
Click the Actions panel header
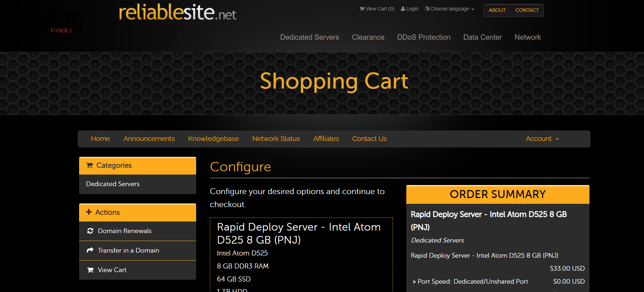pos(138,212)
